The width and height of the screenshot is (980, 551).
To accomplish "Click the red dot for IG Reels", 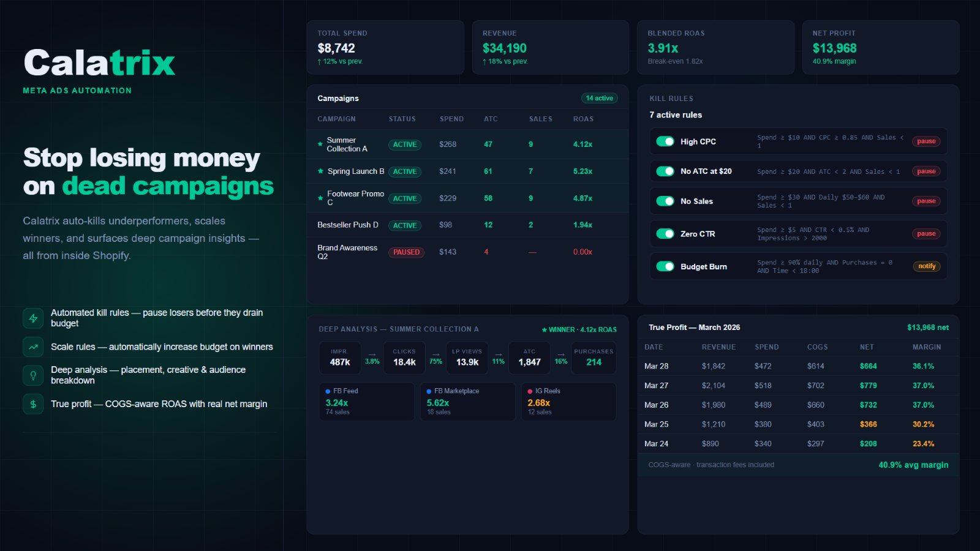I will click(x=530, y=391).
